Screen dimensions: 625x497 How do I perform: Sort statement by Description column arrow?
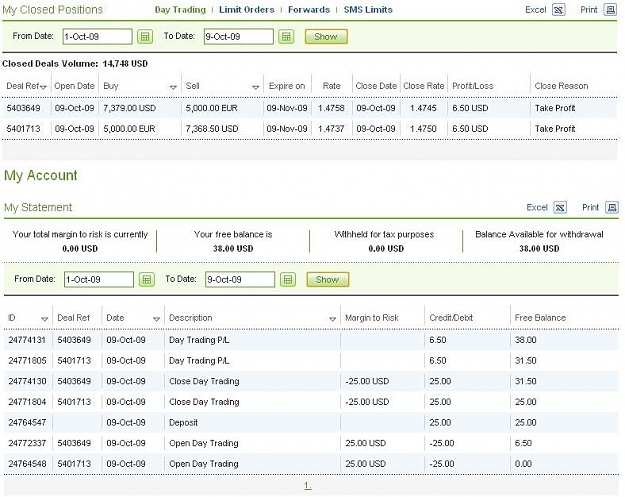(332, 319)
